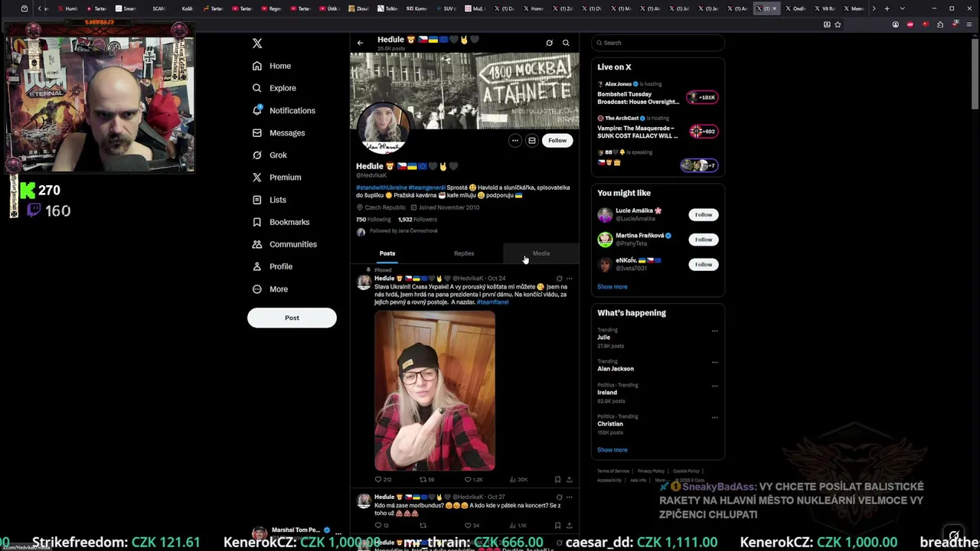Image resolution: width=980 pixels, height=551 pixels.
Task: Open three-dot menu on the Oct 27 post
Action: pyautogui.click(x=569, y=497)
